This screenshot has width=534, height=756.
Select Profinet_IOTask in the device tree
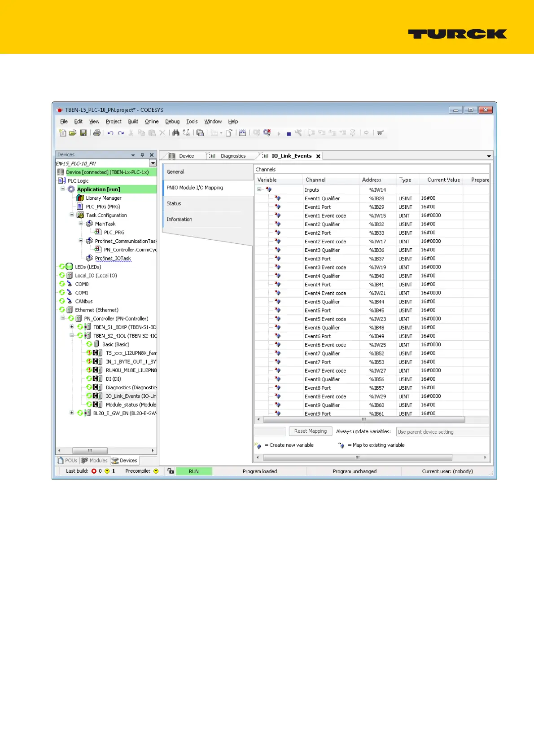coord(113,258)
